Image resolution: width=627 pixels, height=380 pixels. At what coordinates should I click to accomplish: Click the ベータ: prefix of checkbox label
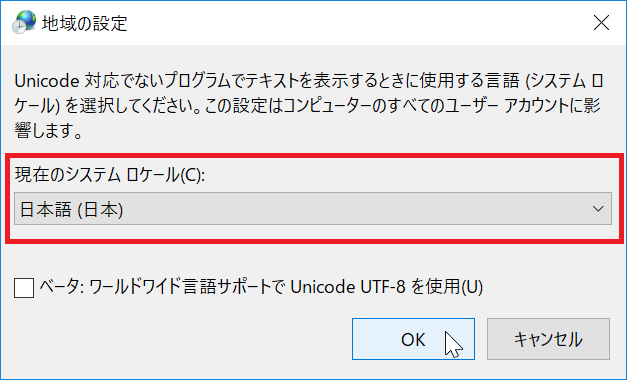pos(61,287)
